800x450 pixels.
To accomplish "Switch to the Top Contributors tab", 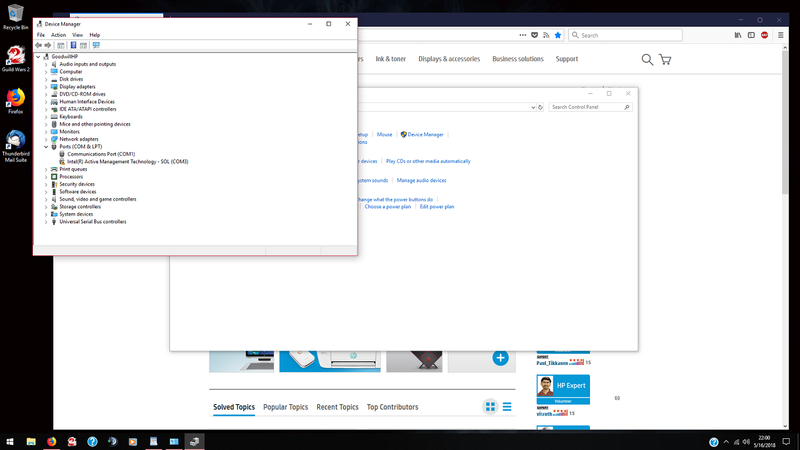I will [x=392, y=407].
